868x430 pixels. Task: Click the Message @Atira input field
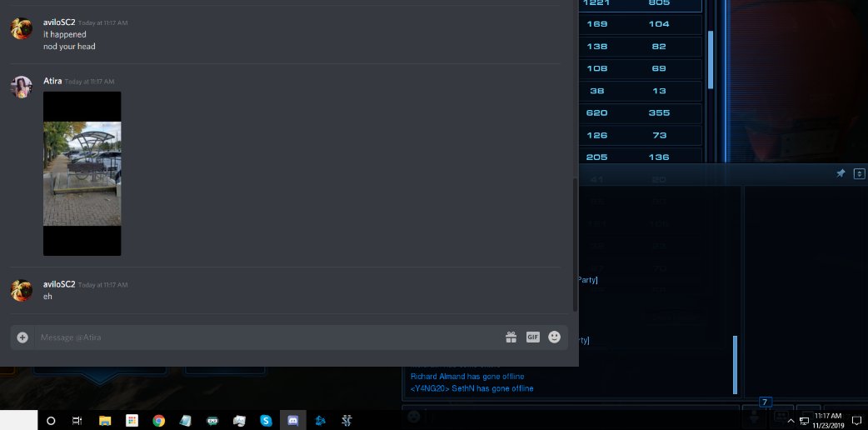[x=268, y=337]
